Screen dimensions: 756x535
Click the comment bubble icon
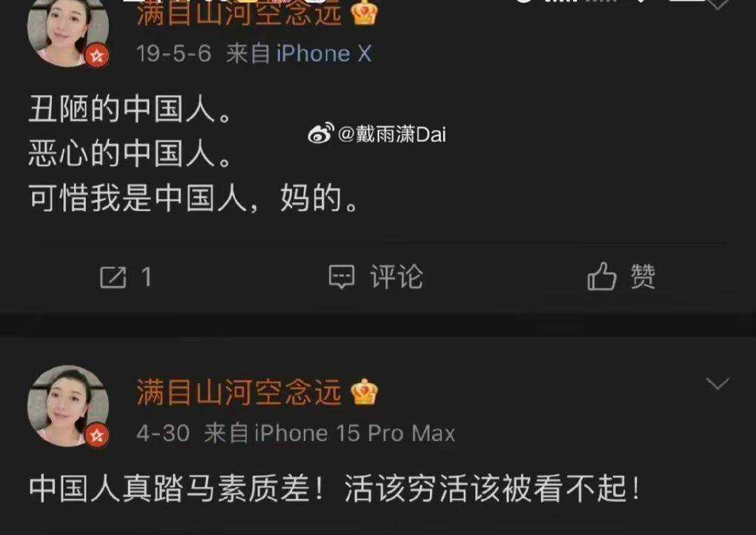click(x=342, y=277)
